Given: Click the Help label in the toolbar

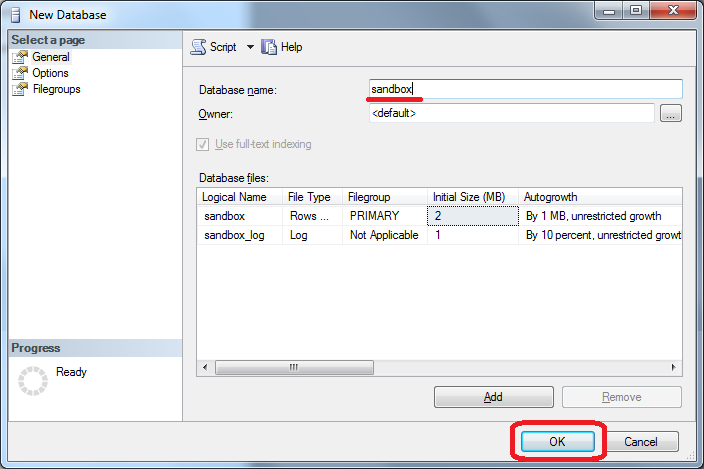Looking at the screenshot, I should [291, 47].
